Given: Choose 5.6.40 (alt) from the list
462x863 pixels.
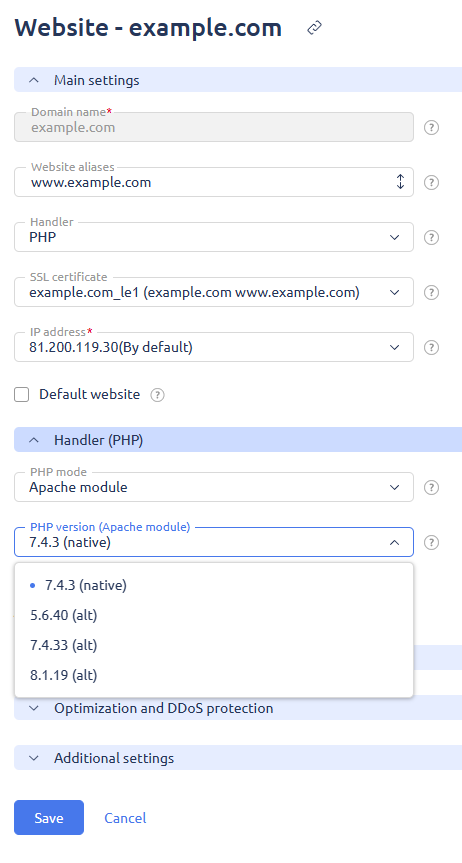Looking at the screenshot, I should click(214, 615).
